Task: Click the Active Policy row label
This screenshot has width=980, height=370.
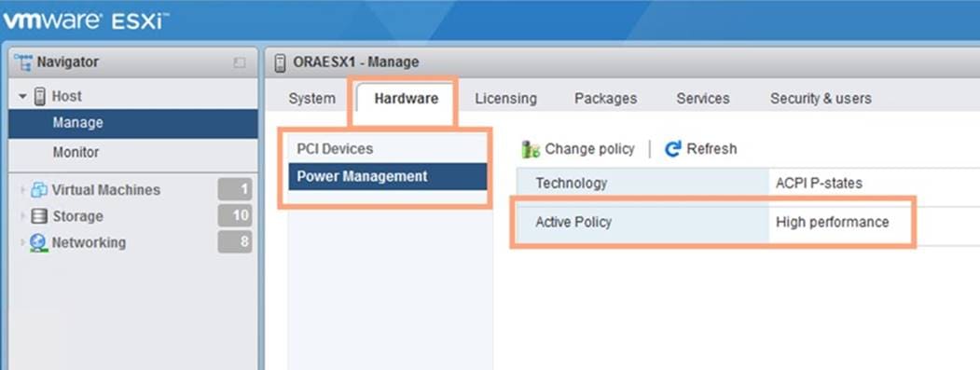Action: pyautogui.click(x=573, y=222)
